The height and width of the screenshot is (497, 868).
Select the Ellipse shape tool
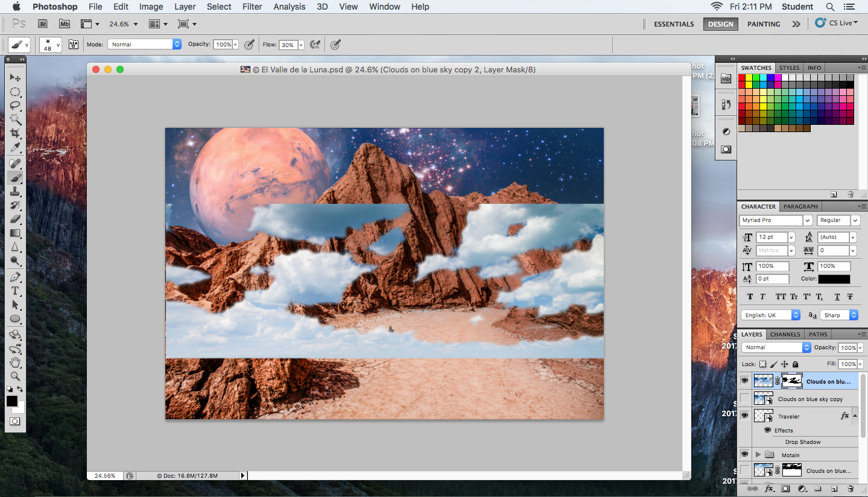(15, 318)
